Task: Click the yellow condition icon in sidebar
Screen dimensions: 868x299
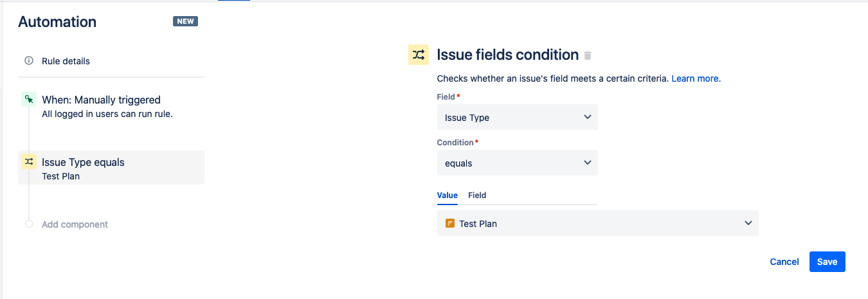Action: pos(28,162)
